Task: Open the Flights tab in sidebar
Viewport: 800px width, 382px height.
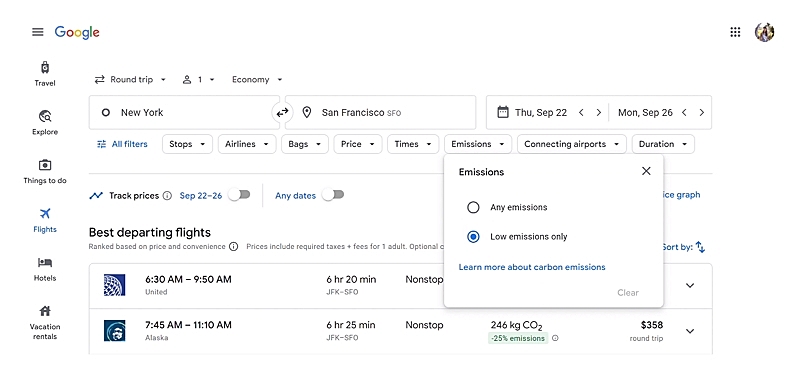Action: 45,220
